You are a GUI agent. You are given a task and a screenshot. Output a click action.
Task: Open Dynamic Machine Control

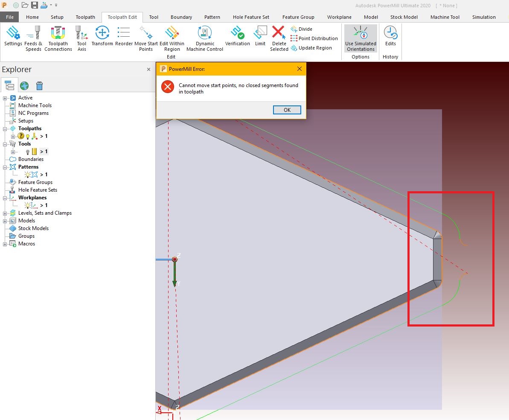[205, 39]
